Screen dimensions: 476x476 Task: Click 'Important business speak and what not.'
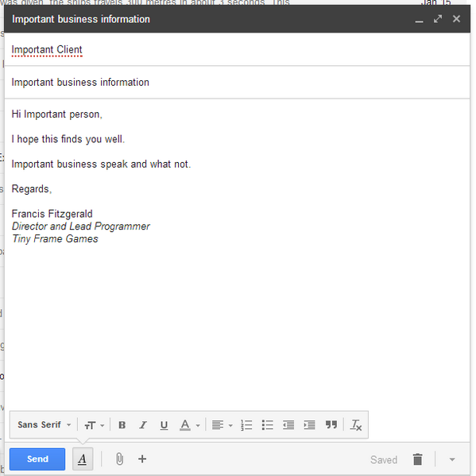click(x=101, y=164)
